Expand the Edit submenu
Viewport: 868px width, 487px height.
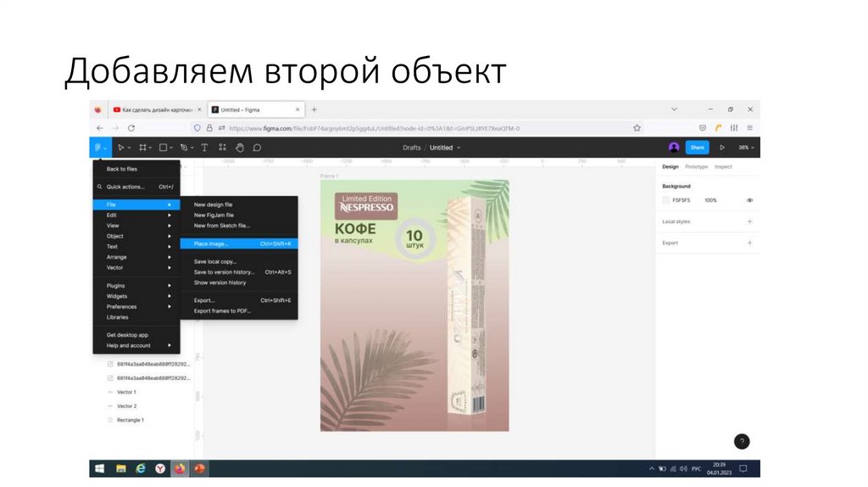[136, 215]
